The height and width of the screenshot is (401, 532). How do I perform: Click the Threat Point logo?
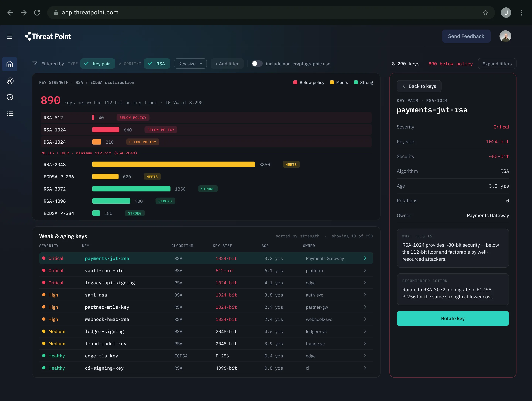(x=48, y=36)
